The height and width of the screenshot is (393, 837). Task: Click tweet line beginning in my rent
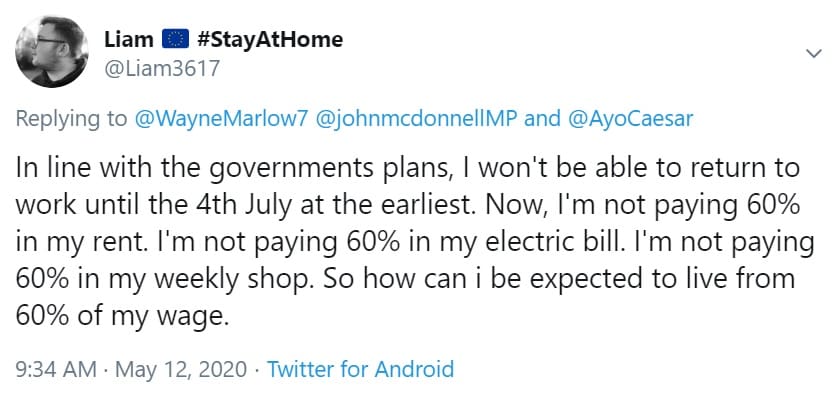pos(415,242)
